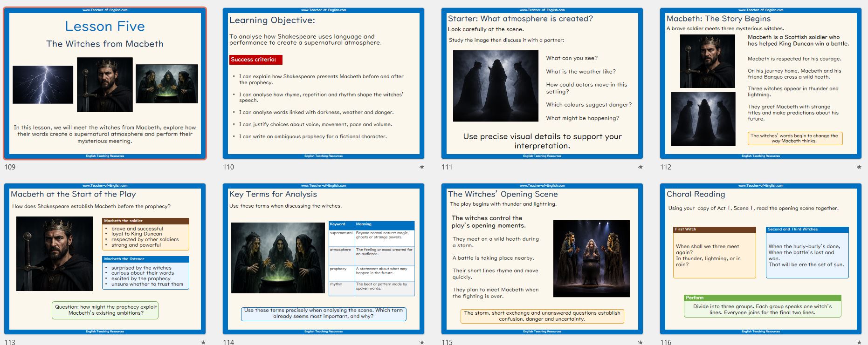Click the slide number 109 label

[10, 167]
